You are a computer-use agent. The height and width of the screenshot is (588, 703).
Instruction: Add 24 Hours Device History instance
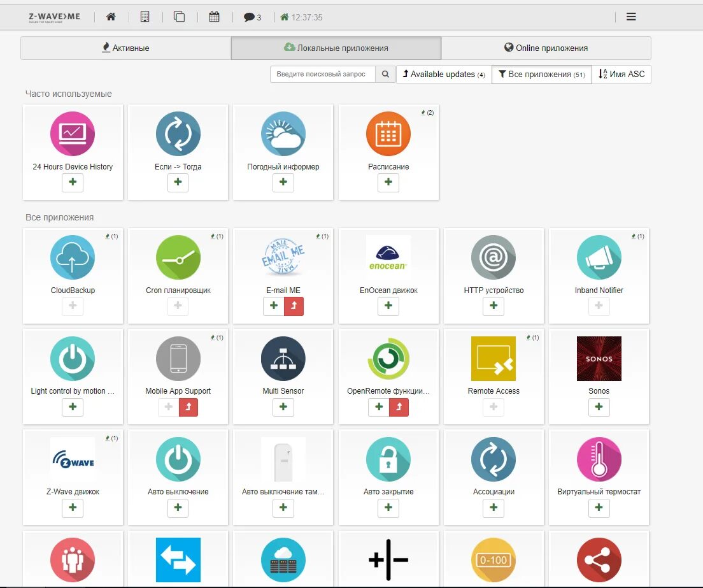pos(73,182)
